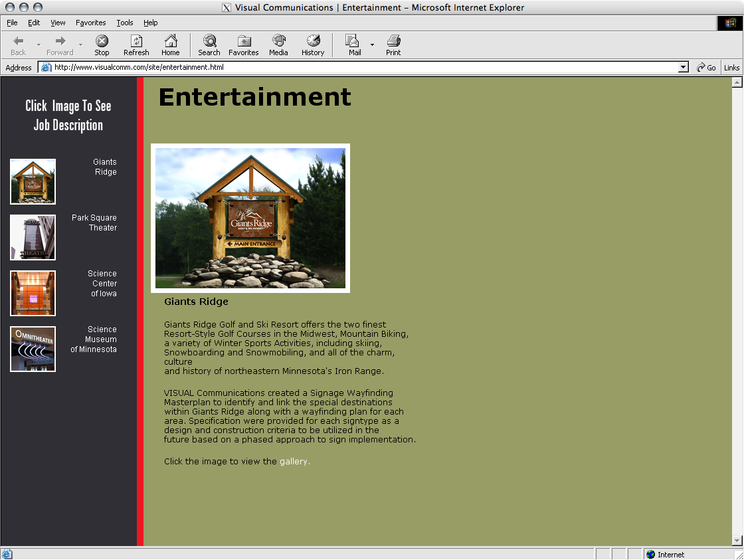This screenshot has height=560, width=744.
Task: Go to the Home page
Action: click(x=170, y=45)
